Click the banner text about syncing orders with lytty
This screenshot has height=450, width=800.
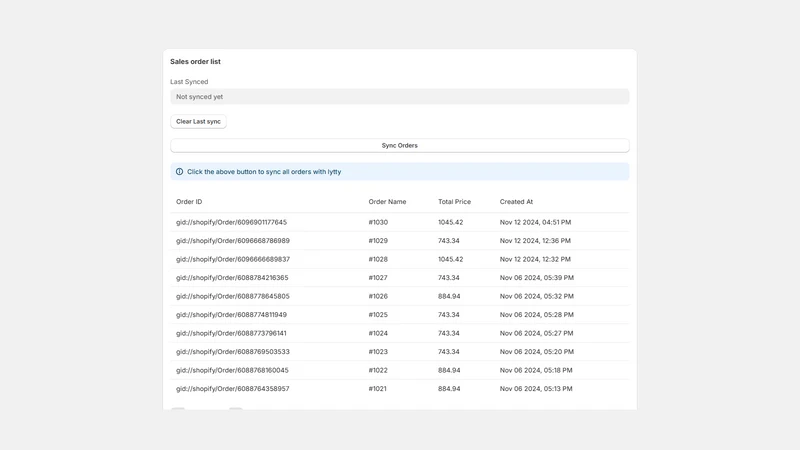click(264, 172)
